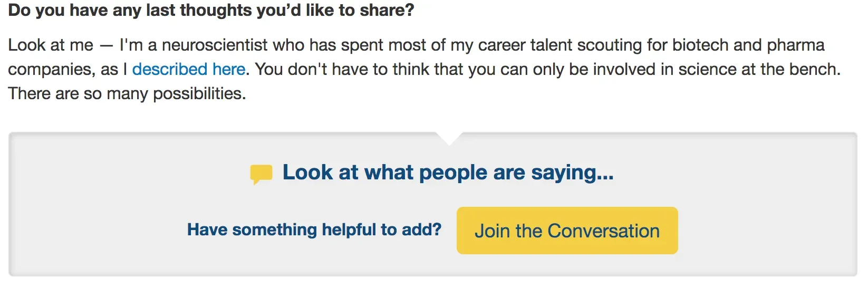868x287 pixels.
Task: Open the "described here" link
Action: (x=188, y=69)
